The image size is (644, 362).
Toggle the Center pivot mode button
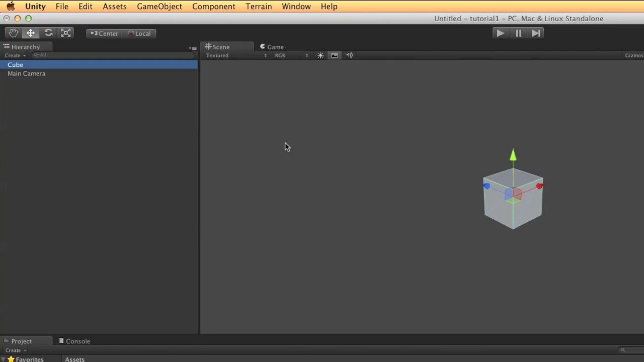tap(104, 34)
